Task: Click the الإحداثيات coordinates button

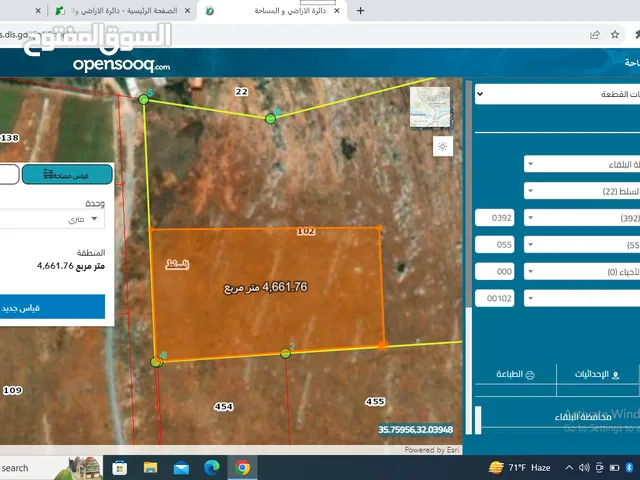Action: click(x=597, y=374)
